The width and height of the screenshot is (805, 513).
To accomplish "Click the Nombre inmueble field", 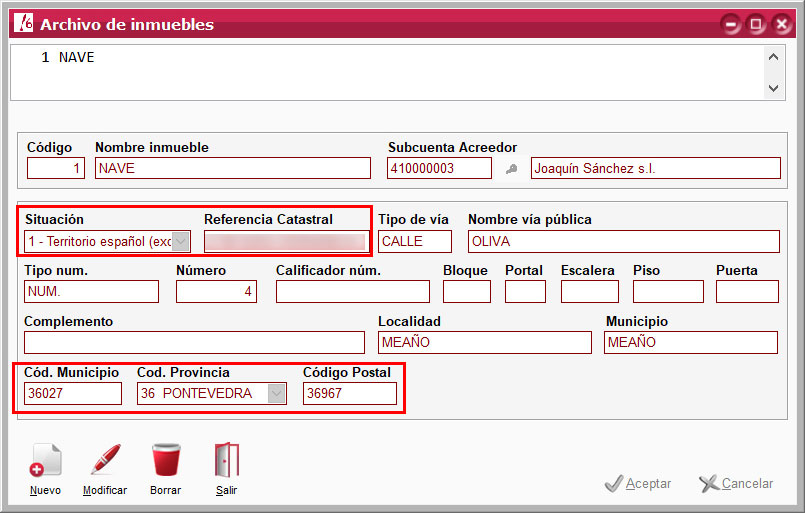I will click(231, 168).
